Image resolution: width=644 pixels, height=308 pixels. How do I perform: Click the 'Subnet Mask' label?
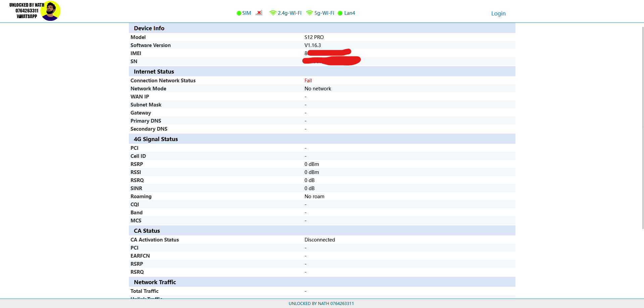146,105
